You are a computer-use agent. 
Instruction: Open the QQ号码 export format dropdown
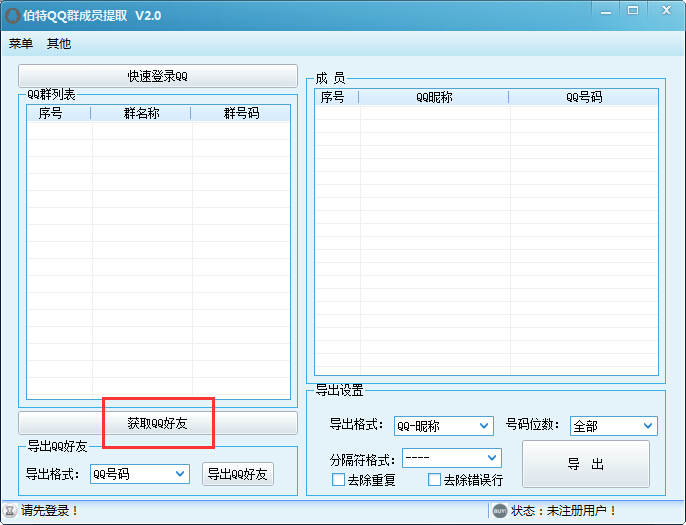(x=140, y=474)
